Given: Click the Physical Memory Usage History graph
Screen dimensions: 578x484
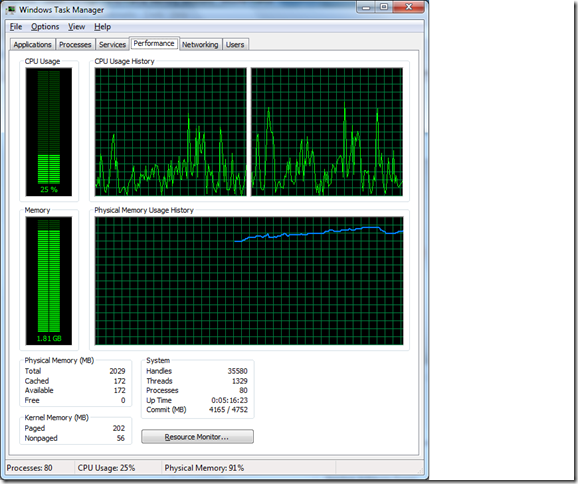Looking at the screenshot, I should 249,281.
